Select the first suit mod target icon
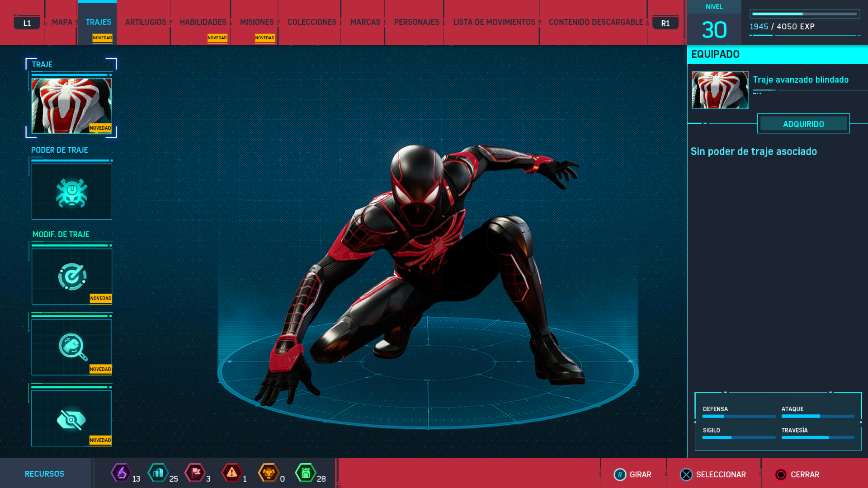 click(x=71, y=277)
